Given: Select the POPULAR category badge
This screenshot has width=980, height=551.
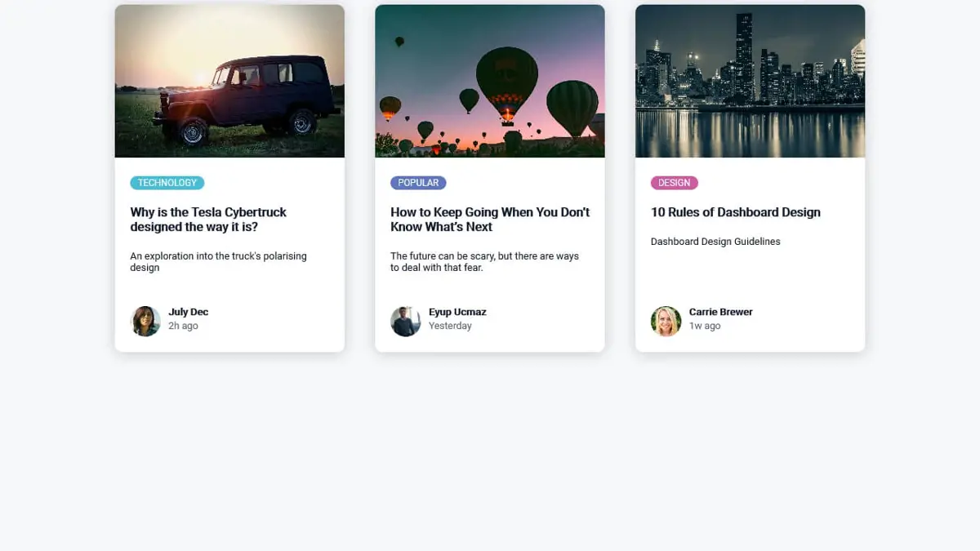Looking at the screenshot, I should (418, 182).
